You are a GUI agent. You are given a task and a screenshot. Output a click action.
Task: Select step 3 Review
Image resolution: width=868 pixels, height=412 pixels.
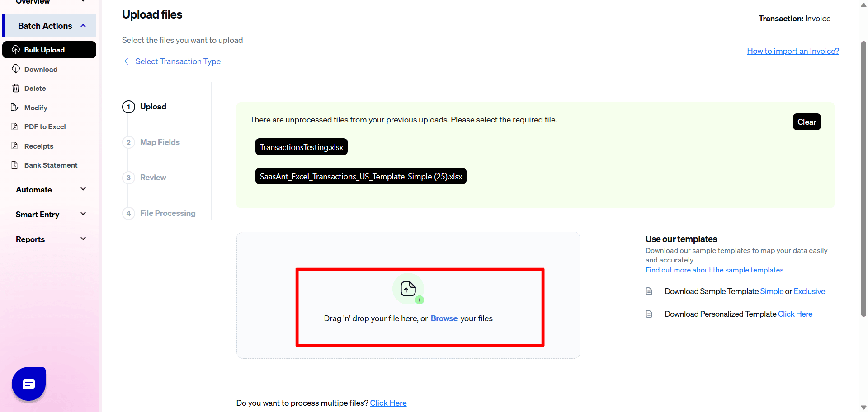145,178
